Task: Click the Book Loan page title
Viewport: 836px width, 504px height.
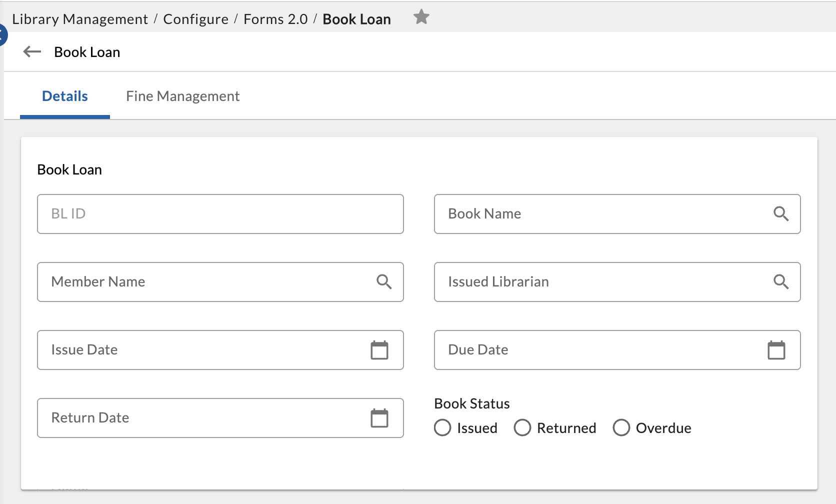Action: [87, 52]
